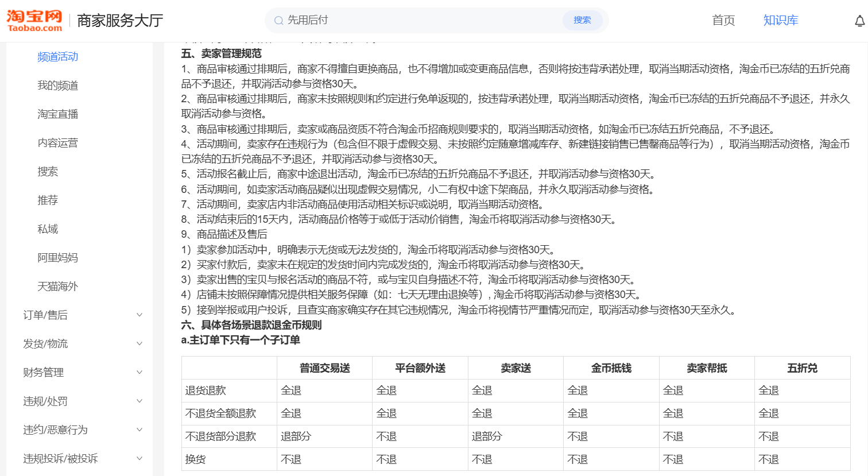Click table header 五折兑
Screen dimensions: 868x476
tap(803, 368)
